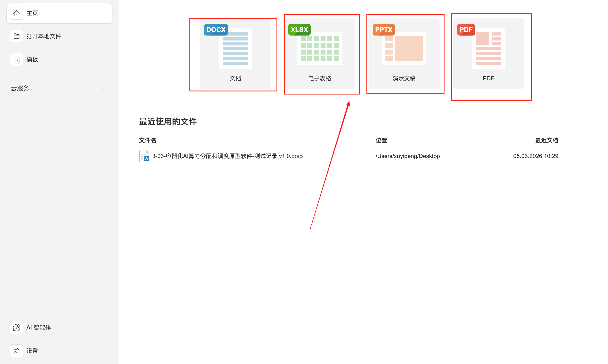Click the 位置 column header
The height and width of the screenshot is (364, 608).
point(381,140)
